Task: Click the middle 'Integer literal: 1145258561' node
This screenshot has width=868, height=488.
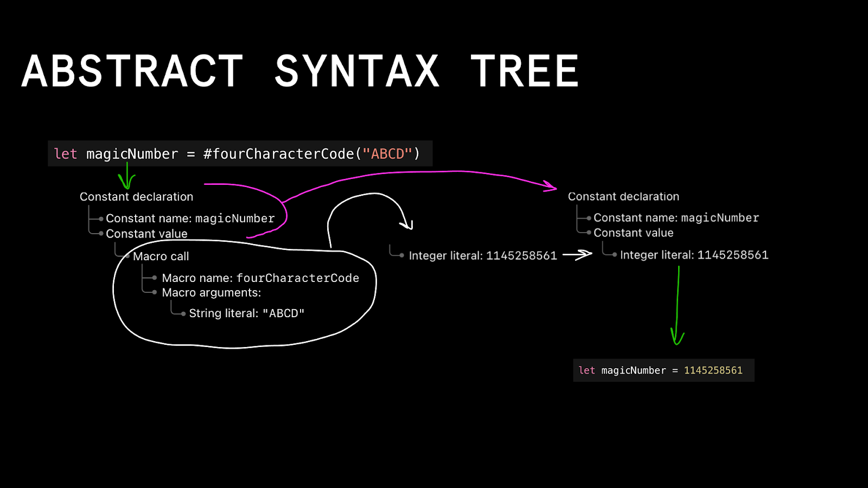Action: [x=483, y=255]
